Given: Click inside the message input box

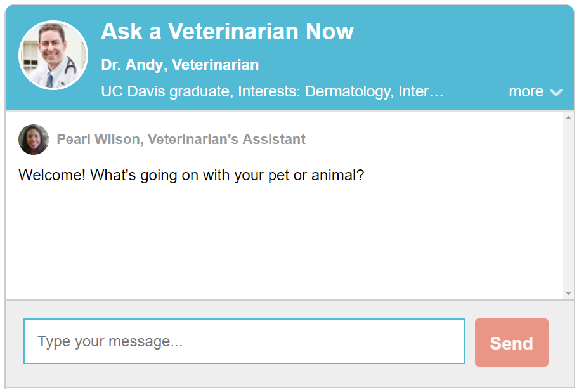Looking at the screenshot, I should (244, 341).
